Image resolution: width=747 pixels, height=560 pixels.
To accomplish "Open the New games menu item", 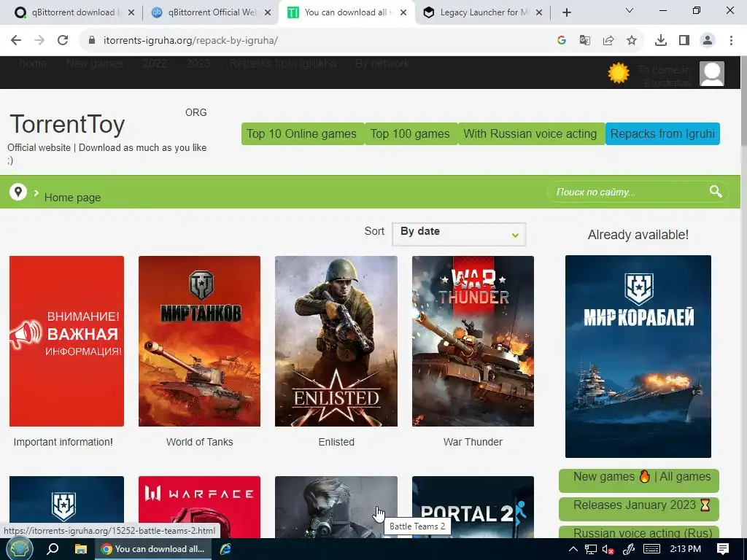I will [x=95, y=63].
